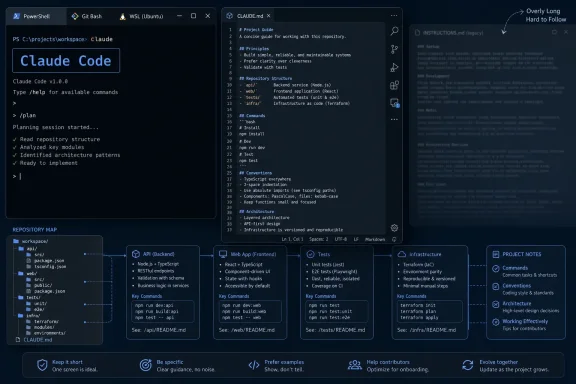Click the file icon beside CLAUDE.md in repository map

(18, 340)
